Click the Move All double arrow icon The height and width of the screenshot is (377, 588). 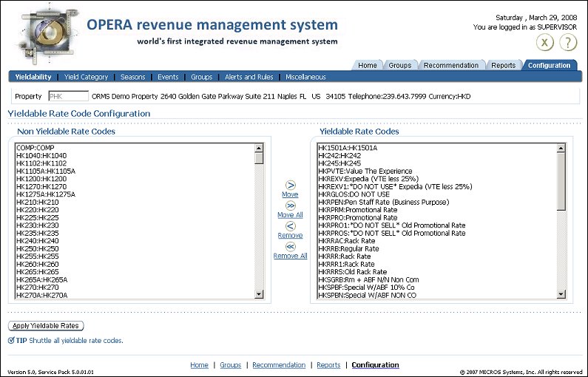[290, 206]
